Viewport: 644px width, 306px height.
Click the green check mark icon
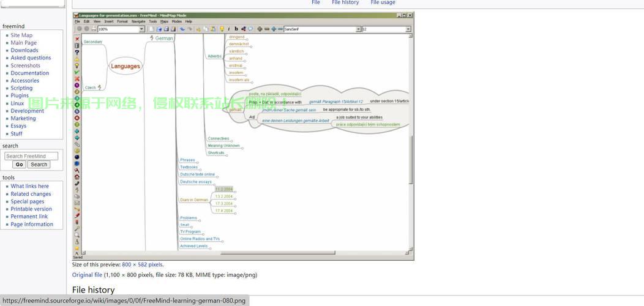pyautogui.click(x=77, y=72)
